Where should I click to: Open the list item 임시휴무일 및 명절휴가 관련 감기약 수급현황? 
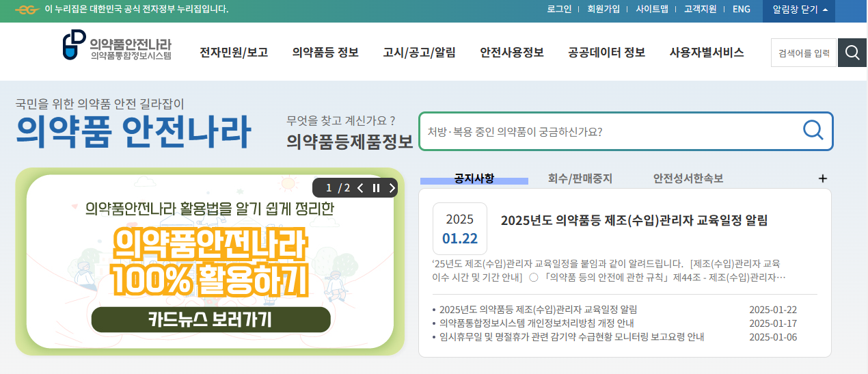pyautogui.click(x=571, y=337)
